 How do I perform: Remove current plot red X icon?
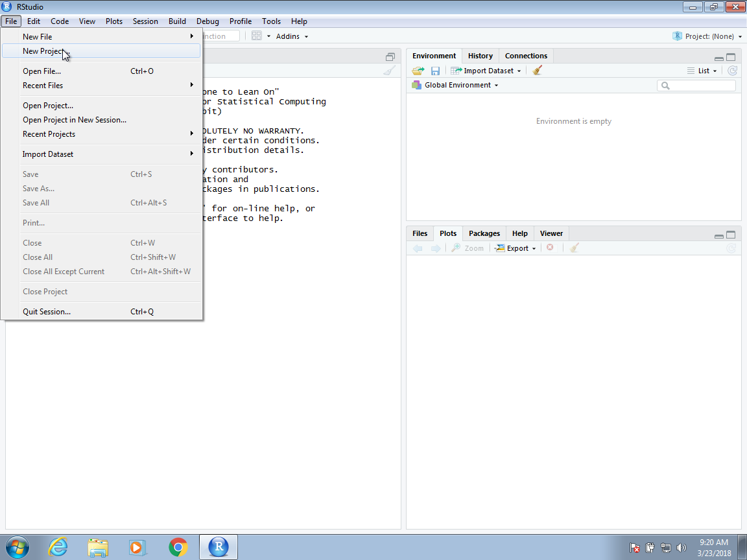point(551,248)
